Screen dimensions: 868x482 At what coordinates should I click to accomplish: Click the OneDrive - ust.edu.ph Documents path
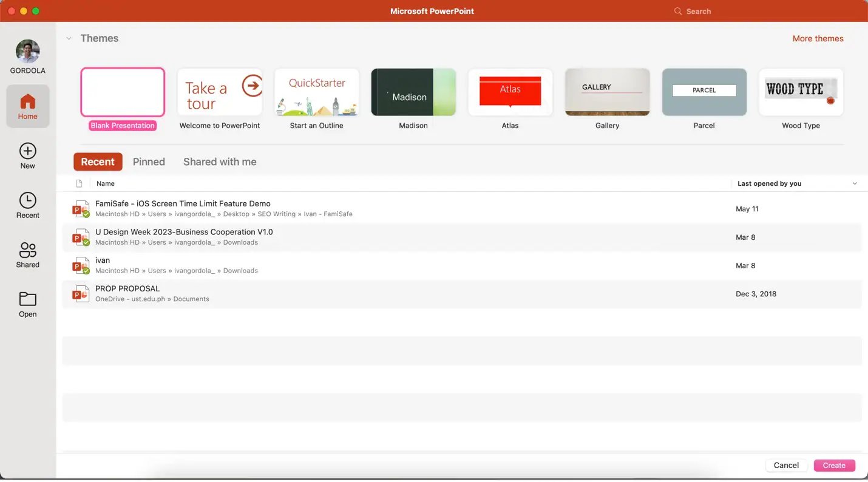pyautogui.click(x=152, y=299)
